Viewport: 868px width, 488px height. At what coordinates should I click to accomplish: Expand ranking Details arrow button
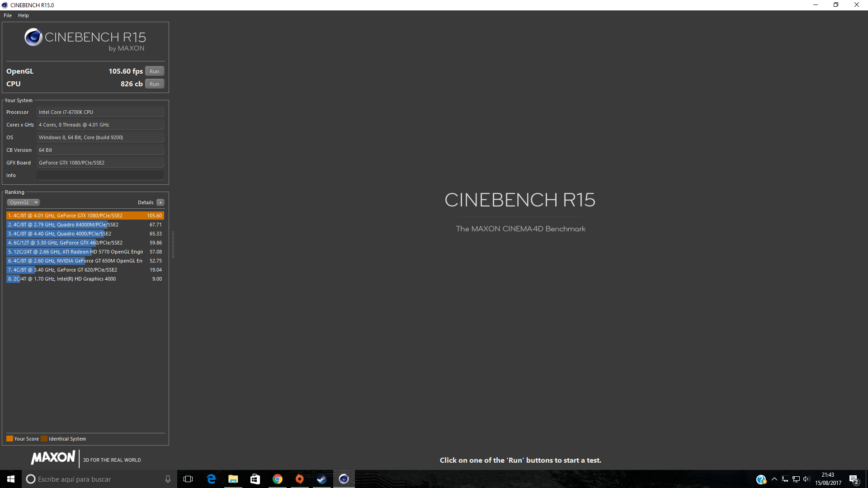tap(160, 202)
